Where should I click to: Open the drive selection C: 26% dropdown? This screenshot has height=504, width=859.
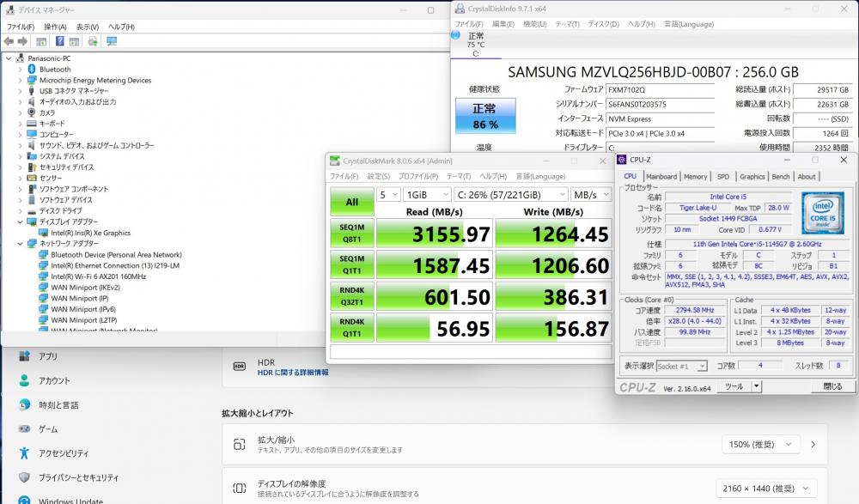point(510,195)
